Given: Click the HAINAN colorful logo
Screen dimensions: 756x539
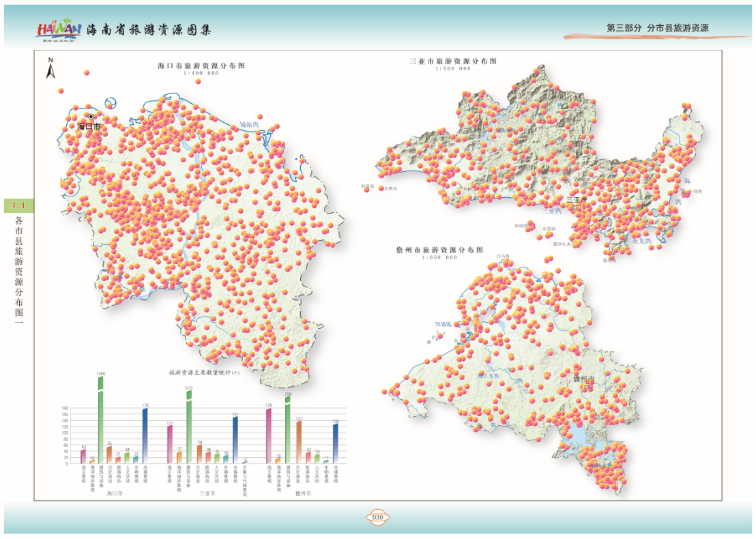Looking at the screenshot, I should pos(59,29).
